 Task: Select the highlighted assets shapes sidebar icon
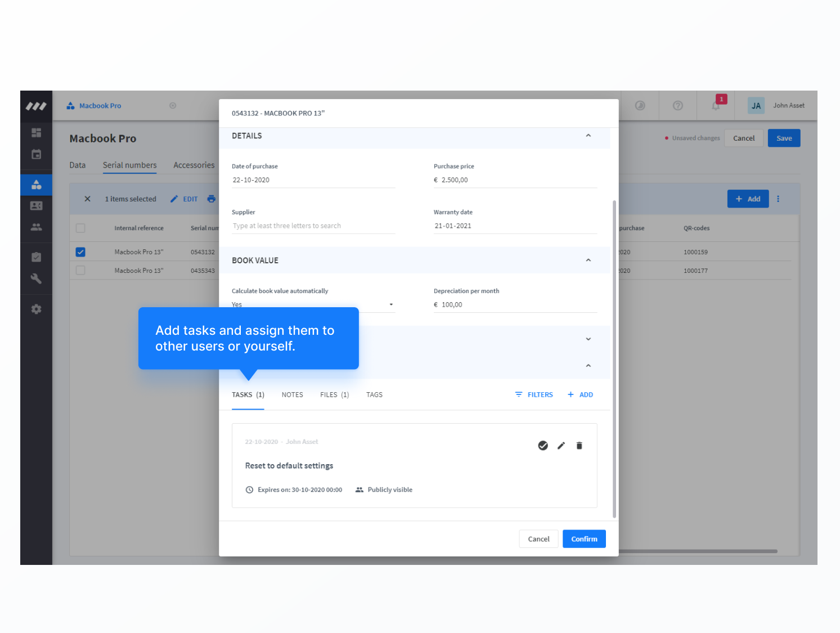coord(36,185)
